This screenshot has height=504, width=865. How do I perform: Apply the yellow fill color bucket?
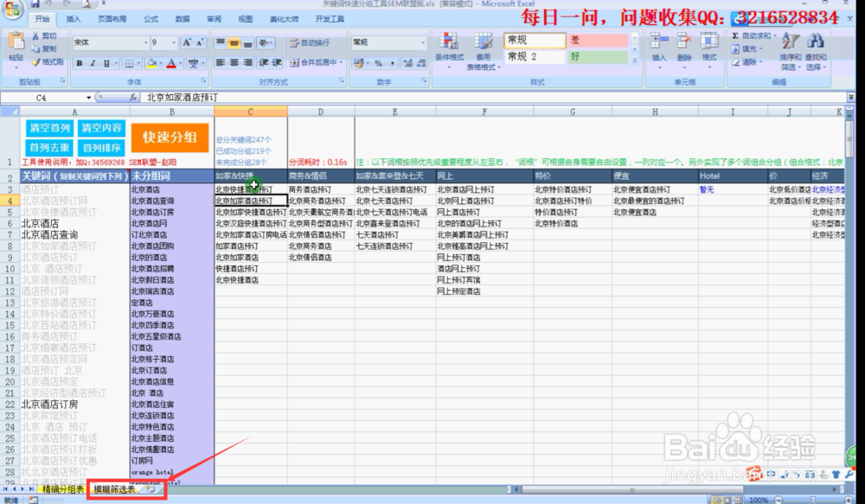pos(151,63)
